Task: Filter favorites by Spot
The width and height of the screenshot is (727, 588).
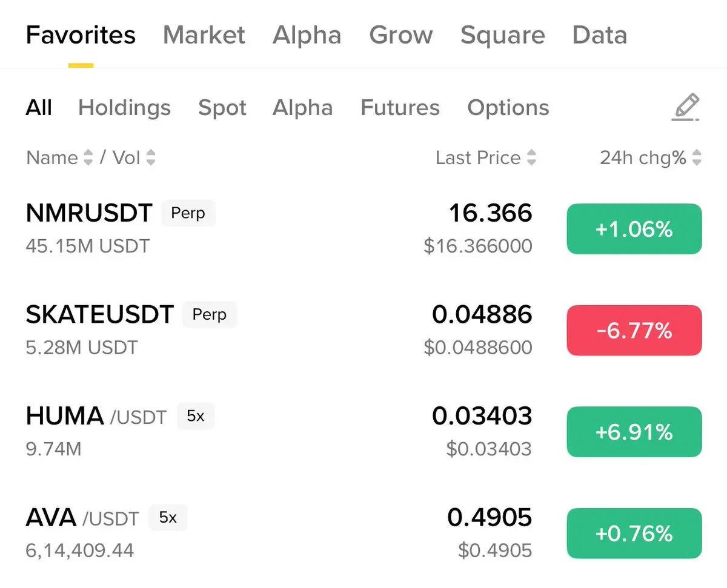Action: click(222, 108)
